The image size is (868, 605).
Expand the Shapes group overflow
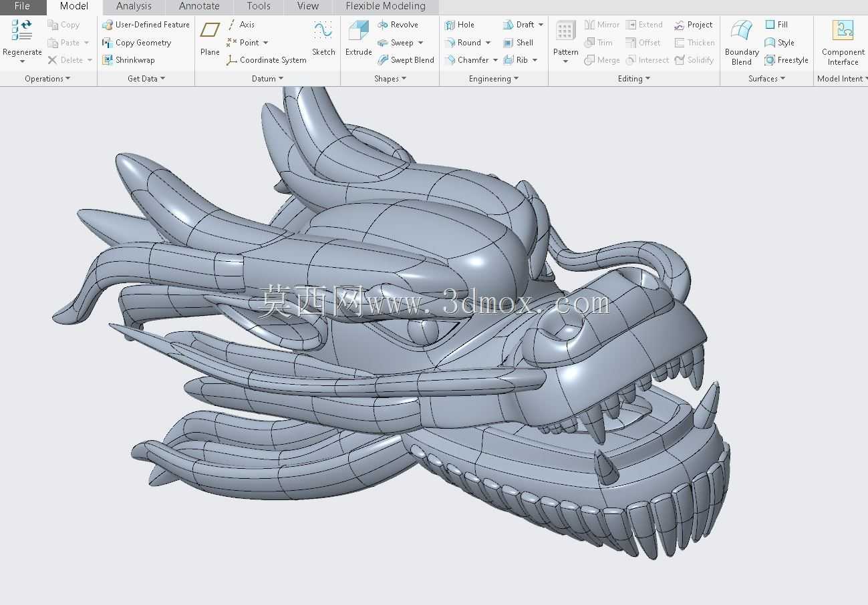(x=390, y=79)
